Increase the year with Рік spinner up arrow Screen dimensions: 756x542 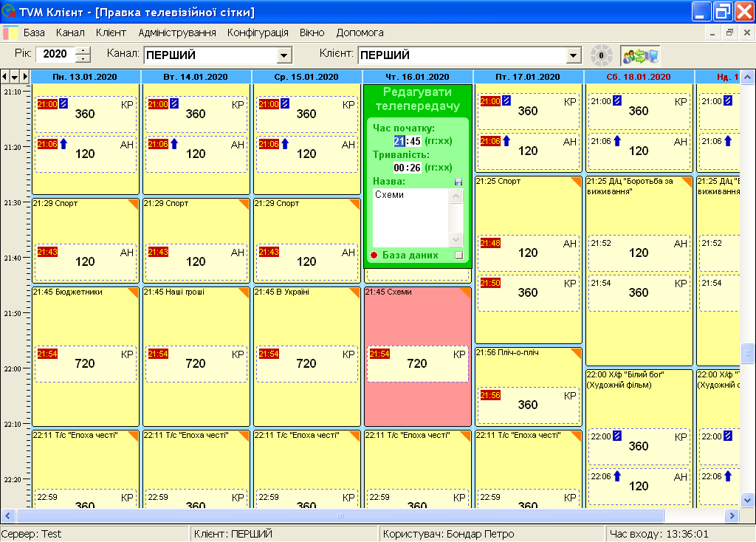tap(83, 51)
